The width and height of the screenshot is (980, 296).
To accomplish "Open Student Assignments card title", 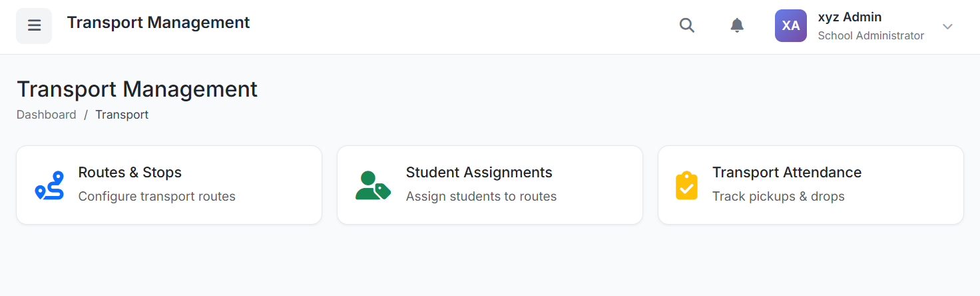I will (x=479, y=173).
